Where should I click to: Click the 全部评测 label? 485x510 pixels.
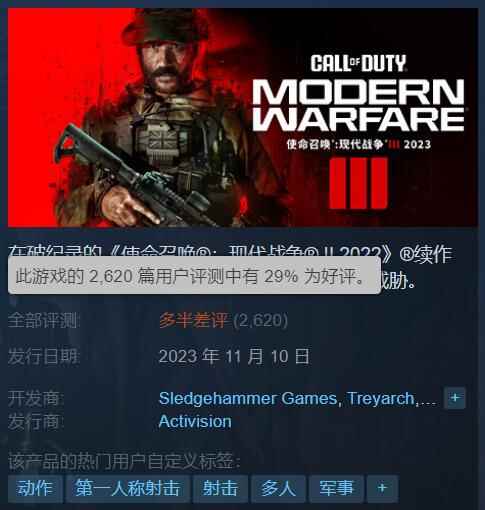pos(44,321)
